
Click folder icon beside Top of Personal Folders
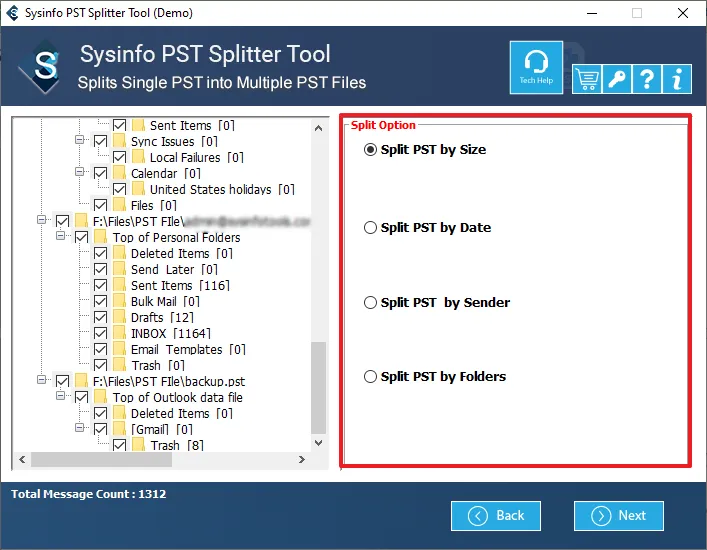click(x=101, y=237)
